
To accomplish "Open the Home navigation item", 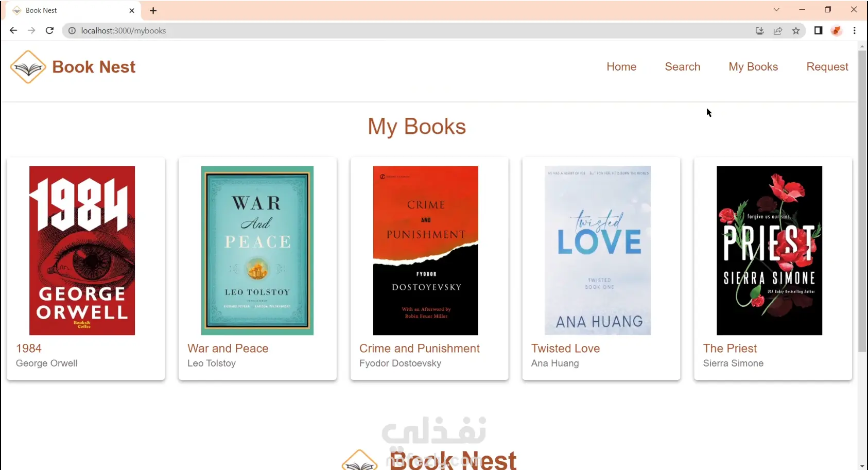I will pos(621,66).
